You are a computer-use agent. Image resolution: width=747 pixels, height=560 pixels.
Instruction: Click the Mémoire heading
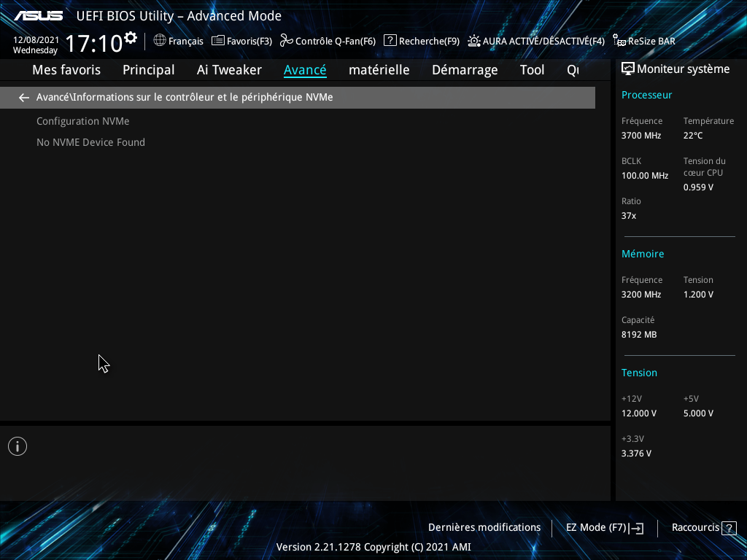click(x=643, y=254)
